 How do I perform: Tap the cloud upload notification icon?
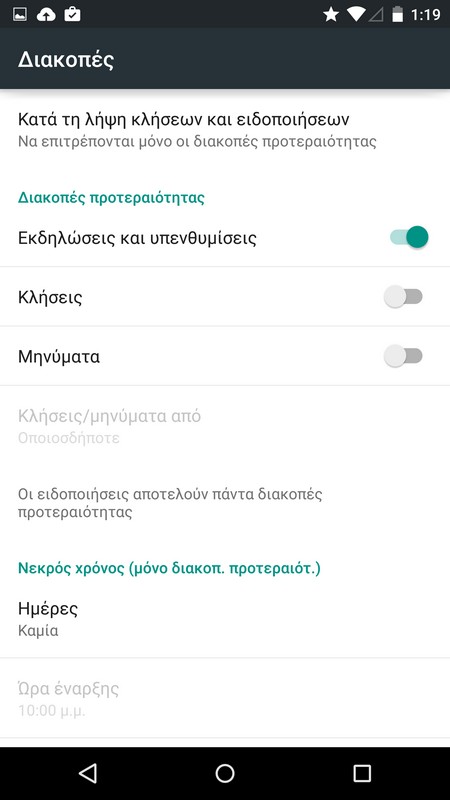click(46, 15)
